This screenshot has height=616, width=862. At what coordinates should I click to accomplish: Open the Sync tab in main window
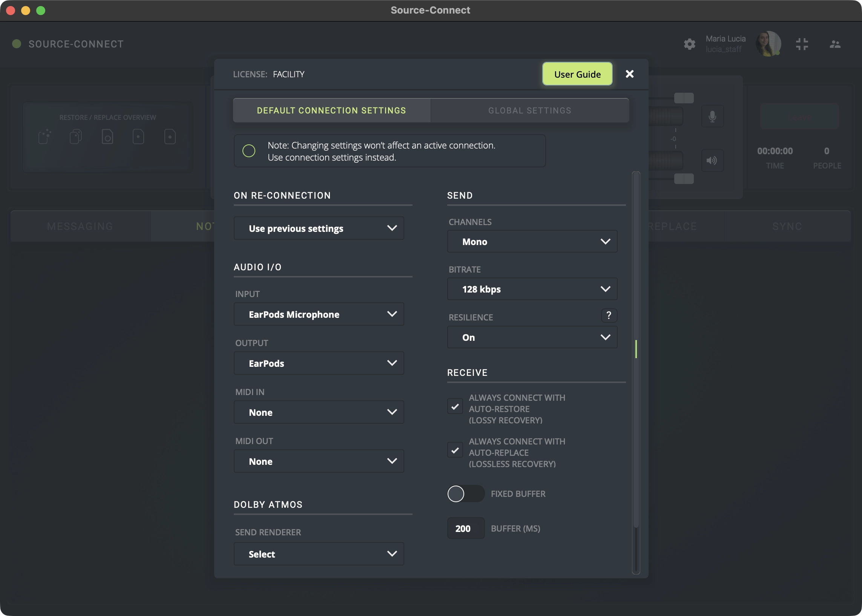tap(787, 227)
